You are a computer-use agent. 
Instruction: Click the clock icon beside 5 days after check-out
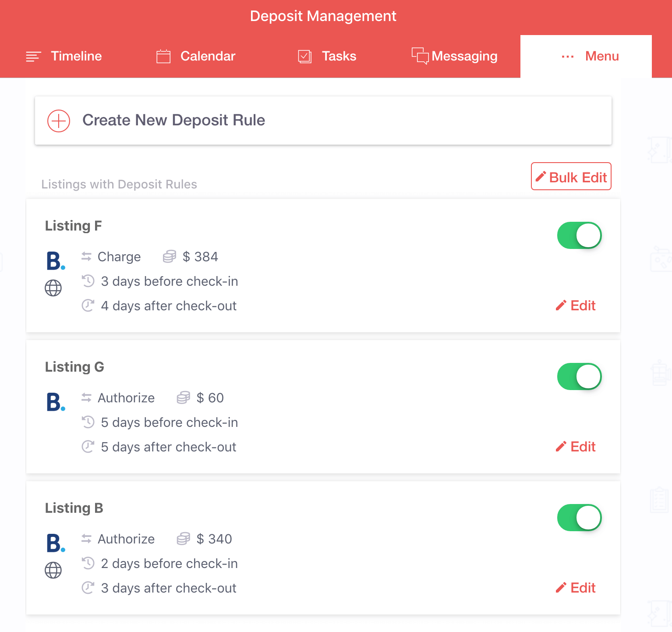tap(88, 447)
